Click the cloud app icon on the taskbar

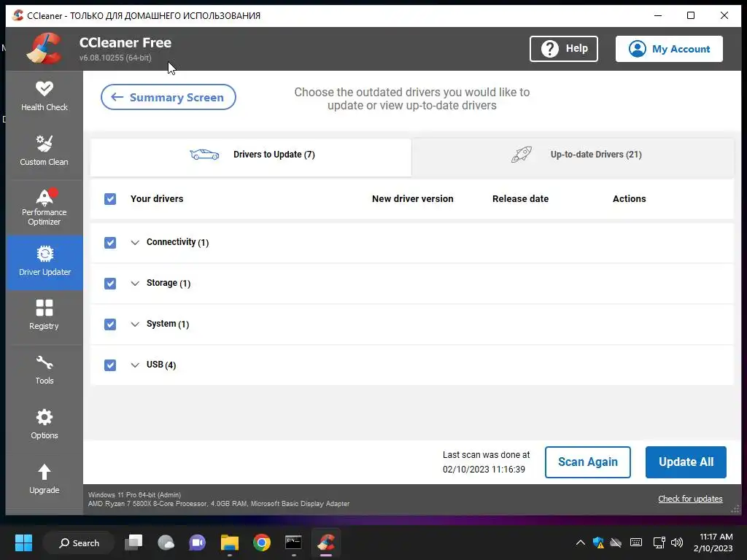pyautogui.click(x=166, y=542)
